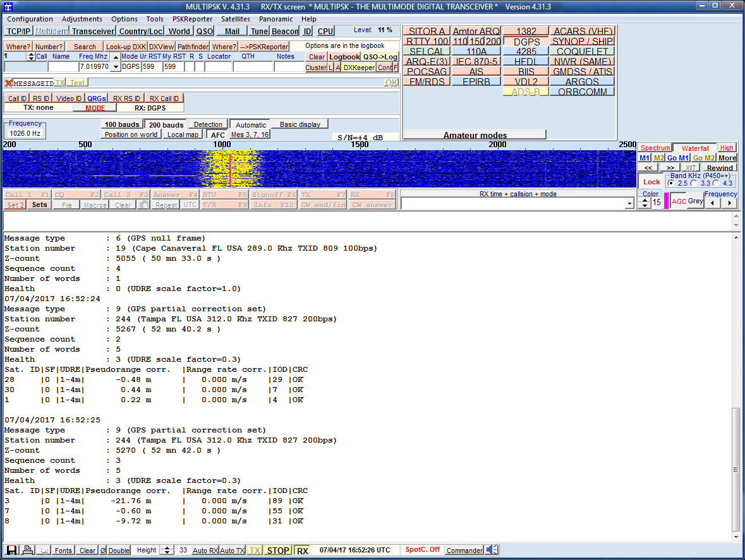Click the small A button beside DXKeeper
The width and height of the screenshot is (745, 560).
[x=338, y=68]
